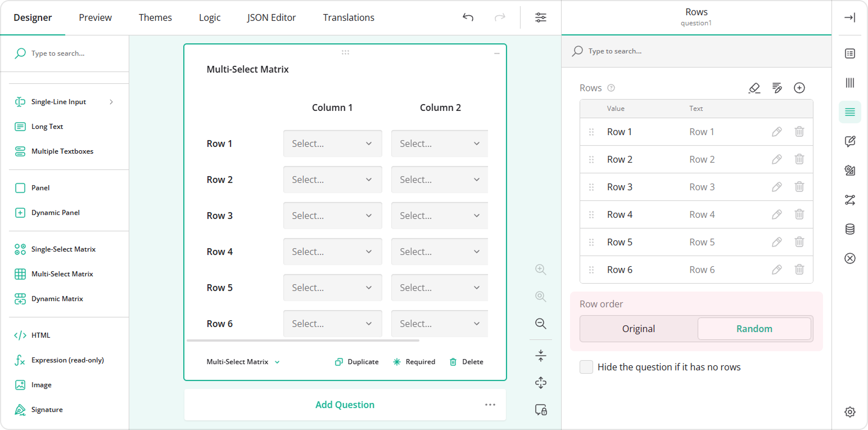Delete Row 3 using its trash icon
Screen dimensions: 868x430
point(799,186)
